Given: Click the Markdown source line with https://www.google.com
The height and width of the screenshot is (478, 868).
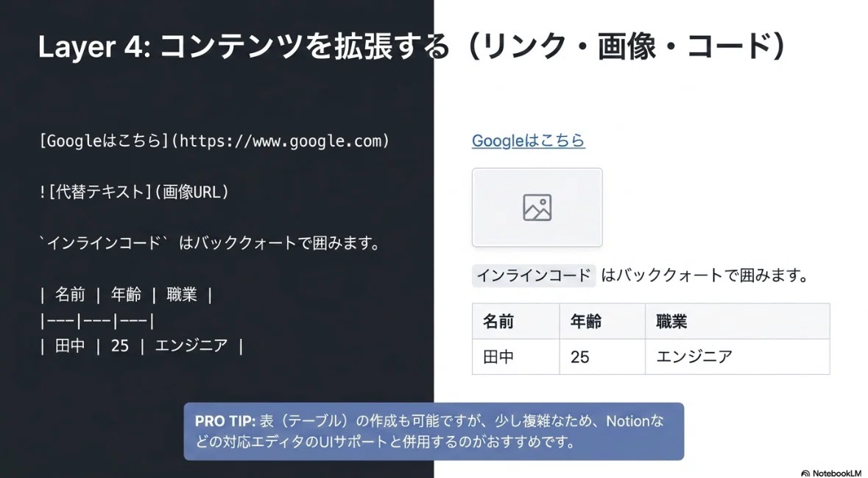Looking at the screenshot, I should [x=214, y=141].
